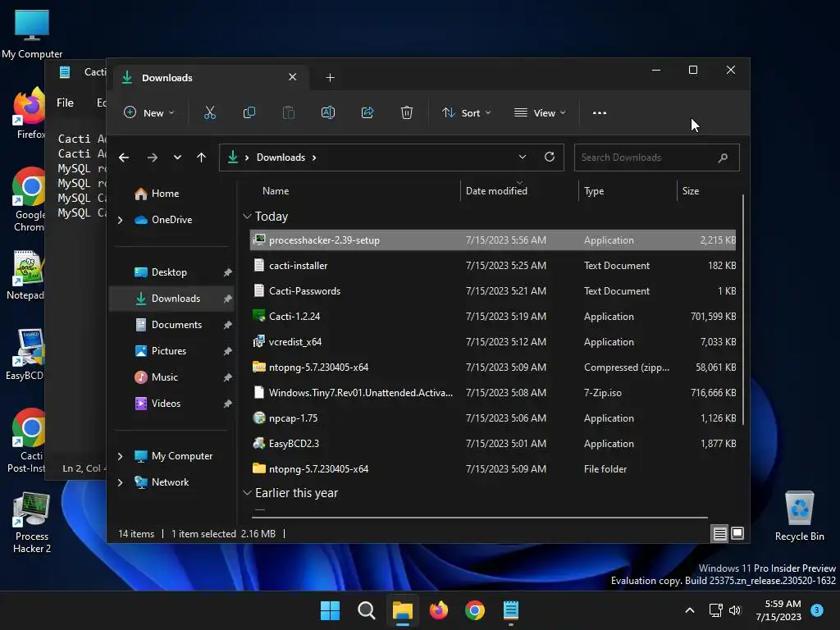The width and height of the screenshot is (840, 630).
Task: Sort by Date modified column header
Action: (496, 191)
